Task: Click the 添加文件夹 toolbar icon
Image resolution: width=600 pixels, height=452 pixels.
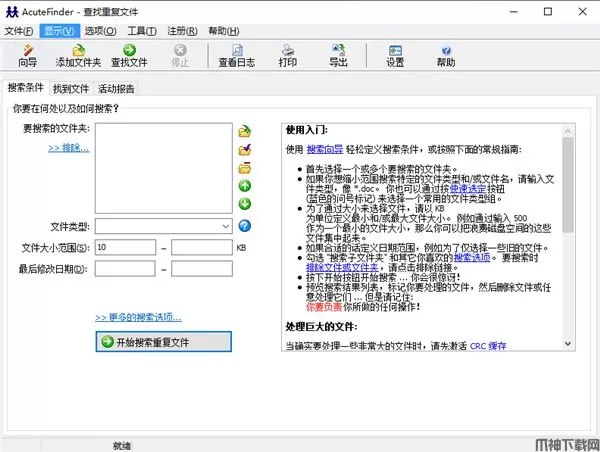Action: (x=79, y=54)
